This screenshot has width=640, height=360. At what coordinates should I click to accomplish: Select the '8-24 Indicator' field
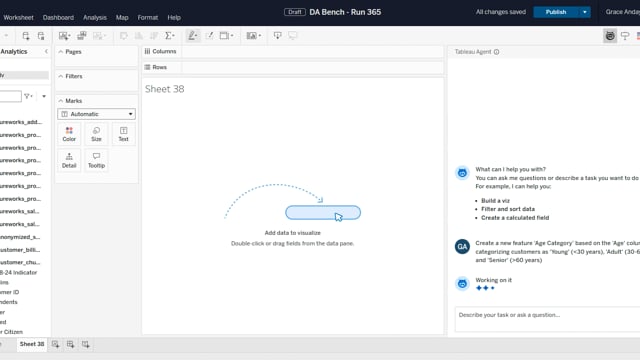point(18,273)
